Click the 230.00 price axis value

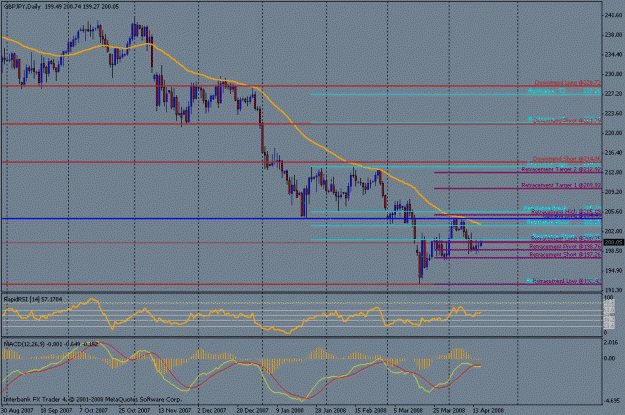[613, 74]
